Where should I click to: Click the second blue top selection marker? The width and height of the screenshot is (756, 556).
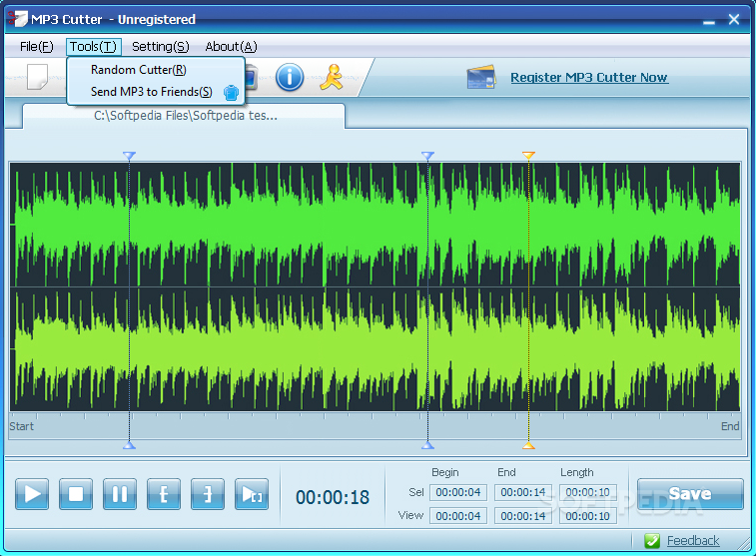427,156
